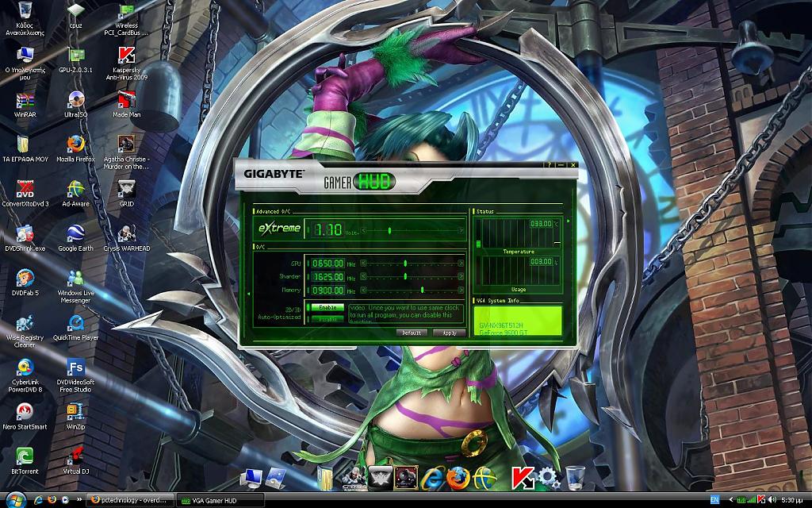Image resolution: width=812 pixels, height=508 pixels.
Task: Open the DVDShrink.exe desktop icon
Action: 25,238
